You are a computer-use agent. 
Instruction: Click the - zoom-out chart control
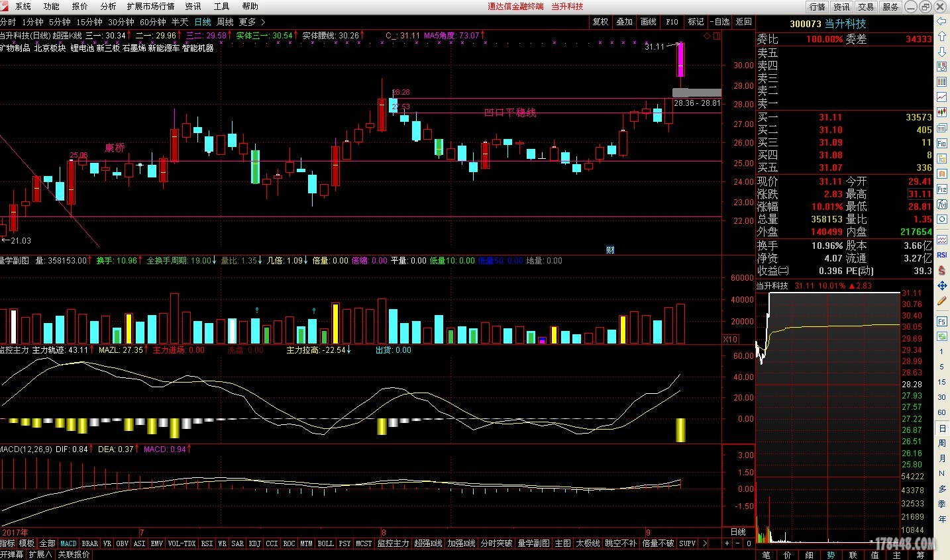click(738, 543)
